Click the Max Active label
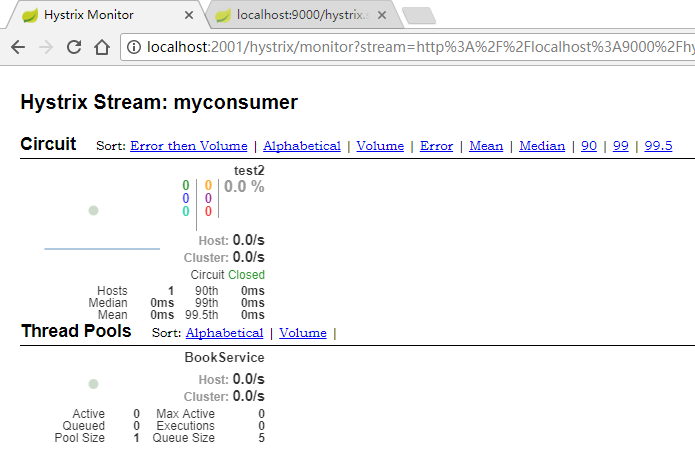This screenshot has height=452, width=695. [x=185, y=414]
